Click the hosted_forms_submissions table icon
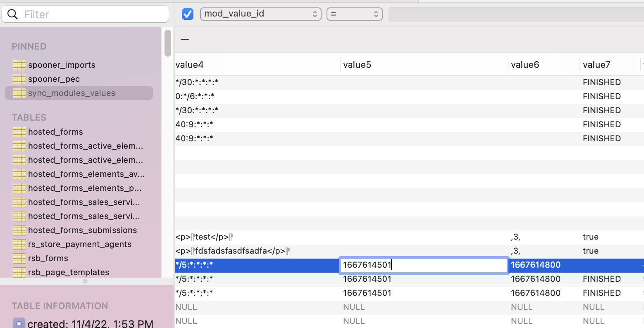Screen dimensions: 644x328 pos(19,230)
